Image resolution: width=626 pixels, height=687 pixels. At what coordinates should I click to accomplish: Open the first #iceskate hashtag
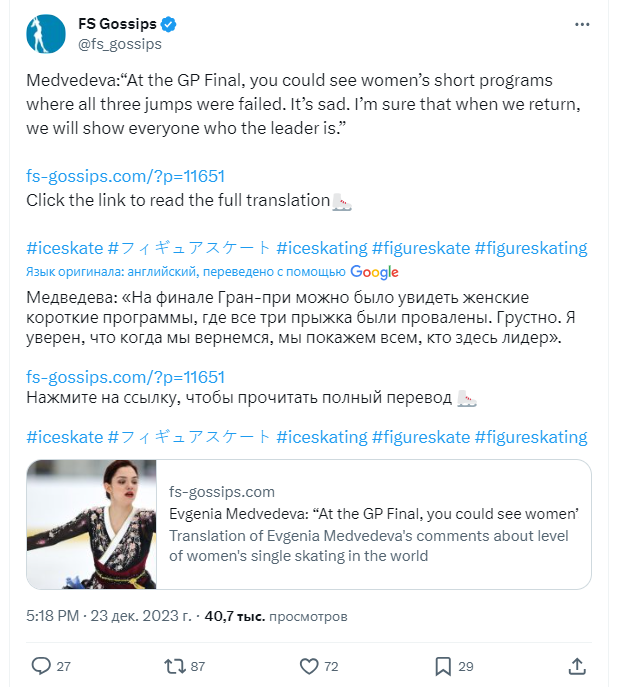[62, 248]
